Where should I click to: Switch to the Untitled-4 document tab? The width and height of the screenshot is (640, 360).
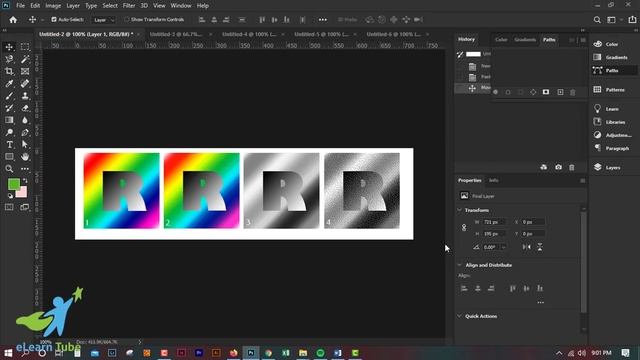[x=249, y=34]
